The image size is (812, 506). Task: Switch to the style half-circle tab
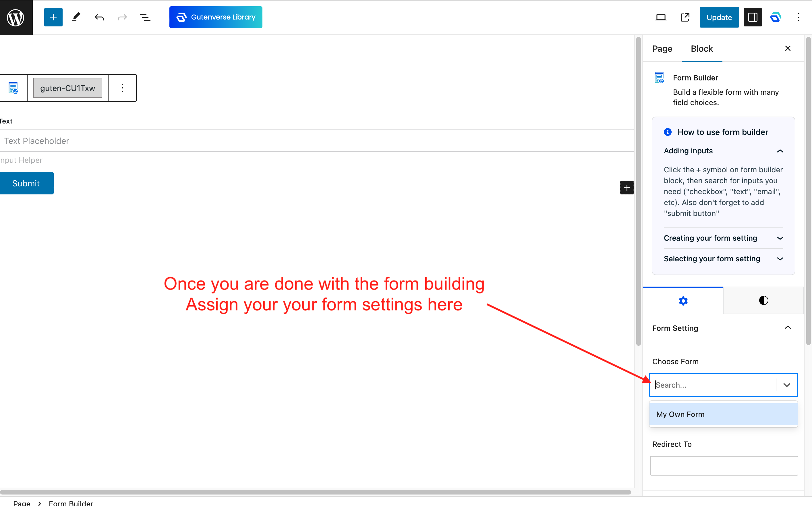[x=763, y=300]
